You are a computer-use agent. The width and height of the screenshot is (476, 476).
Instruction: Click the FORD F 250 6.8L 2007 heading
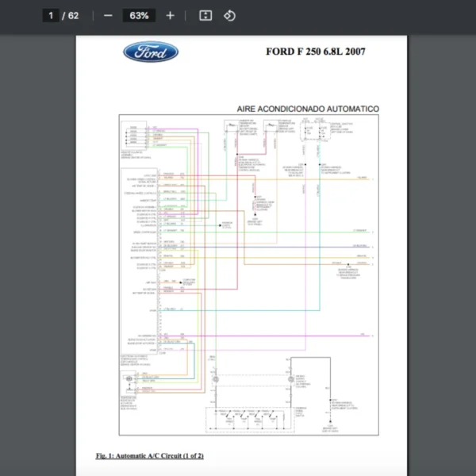(316, 52)
